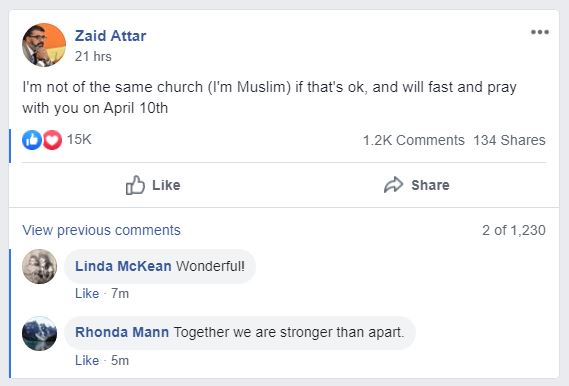Open the 21 hrs post timestamp
Viewport: 569px width, 386px height.
pos(93,57)
